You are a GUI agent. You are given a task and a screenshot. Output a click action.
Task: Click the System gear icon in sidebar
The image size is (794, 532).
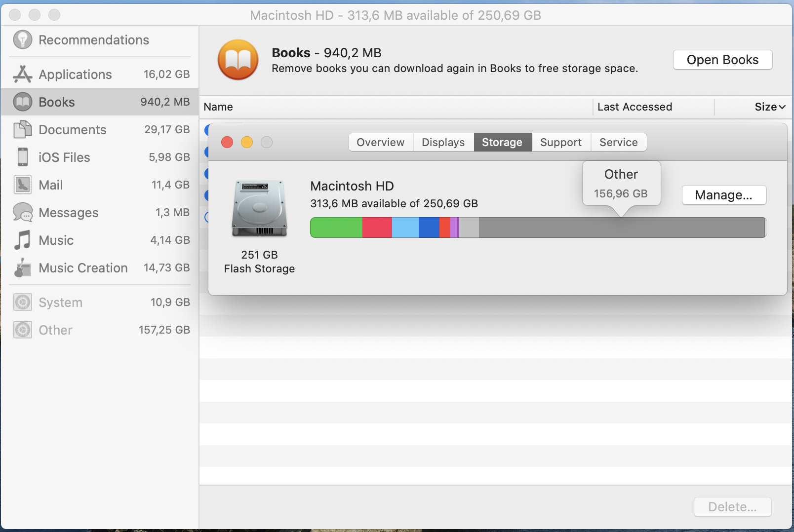(x=23, y=303)
